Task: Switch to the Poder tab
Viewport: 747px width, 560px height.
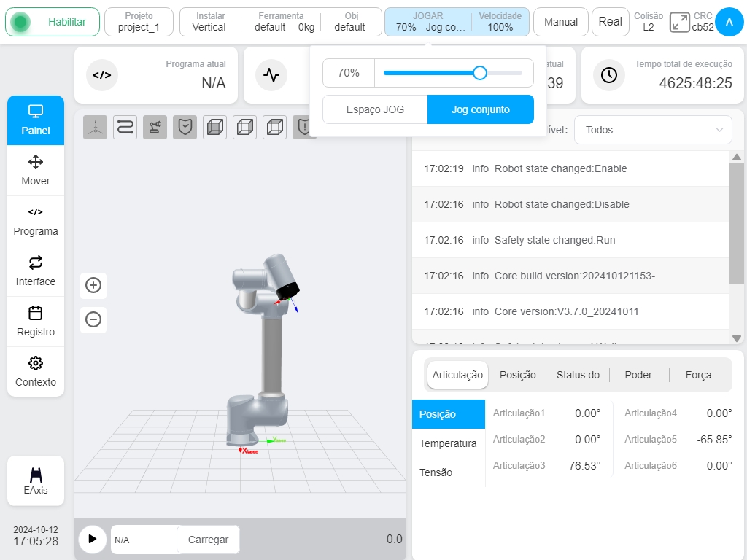Action: [638, 375]
